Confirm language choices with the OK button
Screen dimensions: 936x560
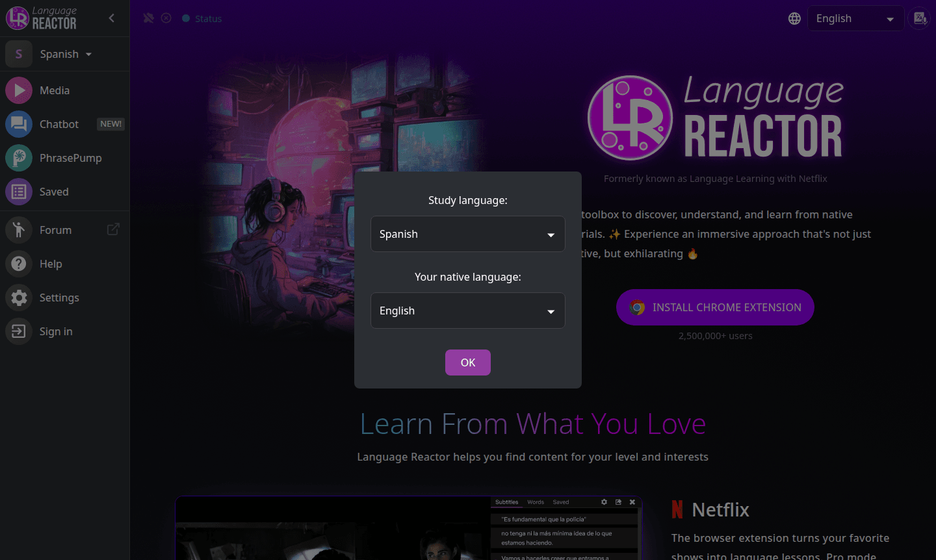[x=467, y=363]
